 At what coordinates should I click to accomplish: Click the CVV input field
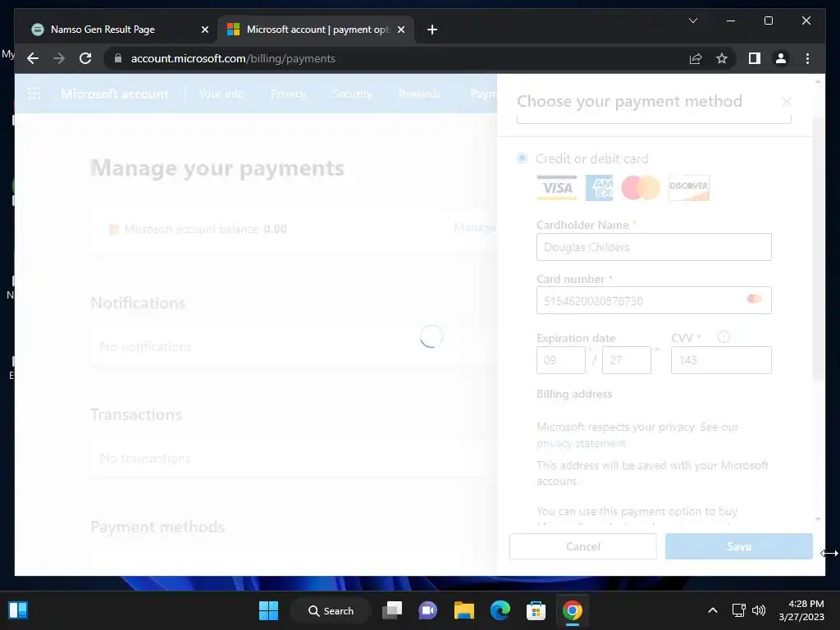pyautogui.click(x=721, y=360)
